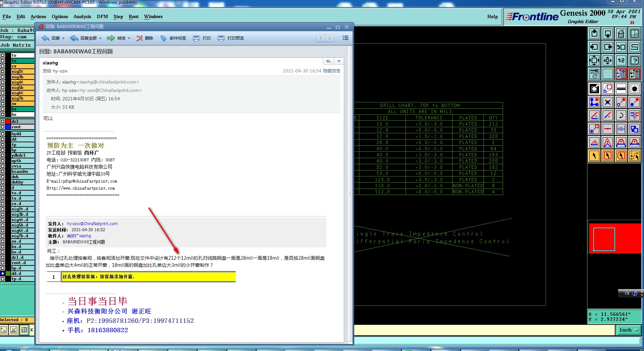Click the rotate arrow tool icon

click(x=621, y=116)
